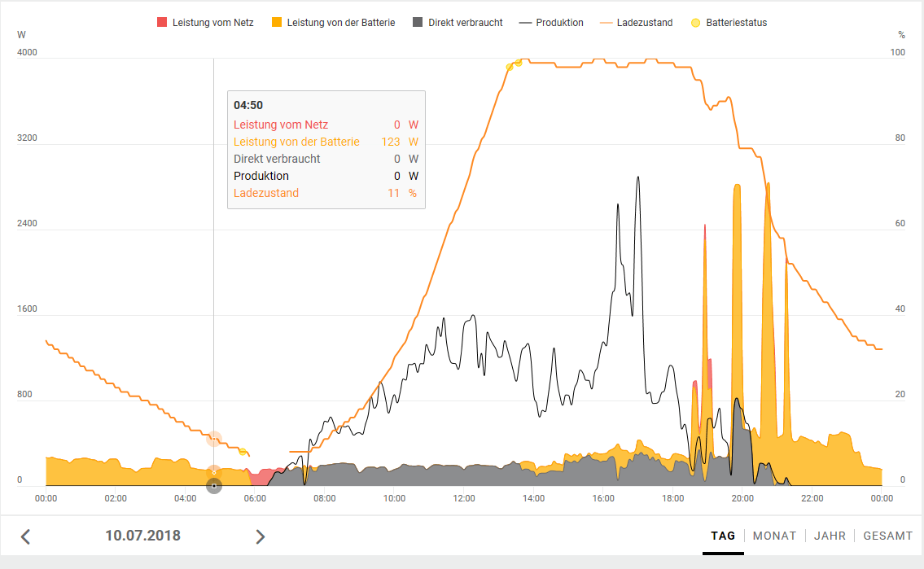The image size is (924, 569).
Task: Click the black Produktion legend line icon
Action: pos(524,23)
